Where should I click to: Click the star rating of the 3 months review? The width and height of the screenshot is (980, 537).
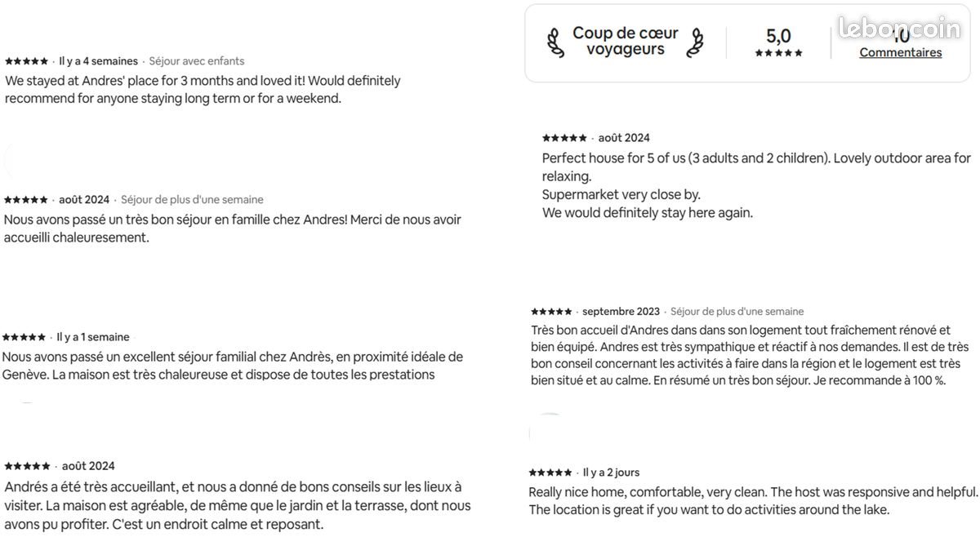click(26, 61)
